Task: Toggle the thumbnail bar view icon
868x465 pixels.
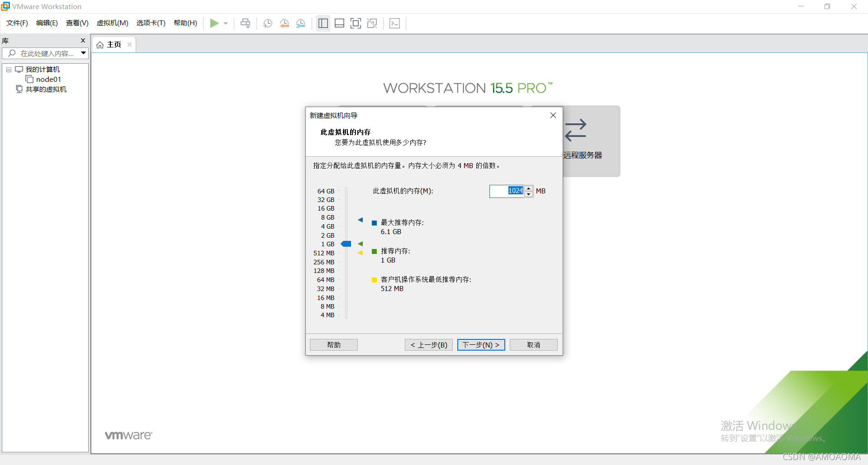Action: point(339,23)
